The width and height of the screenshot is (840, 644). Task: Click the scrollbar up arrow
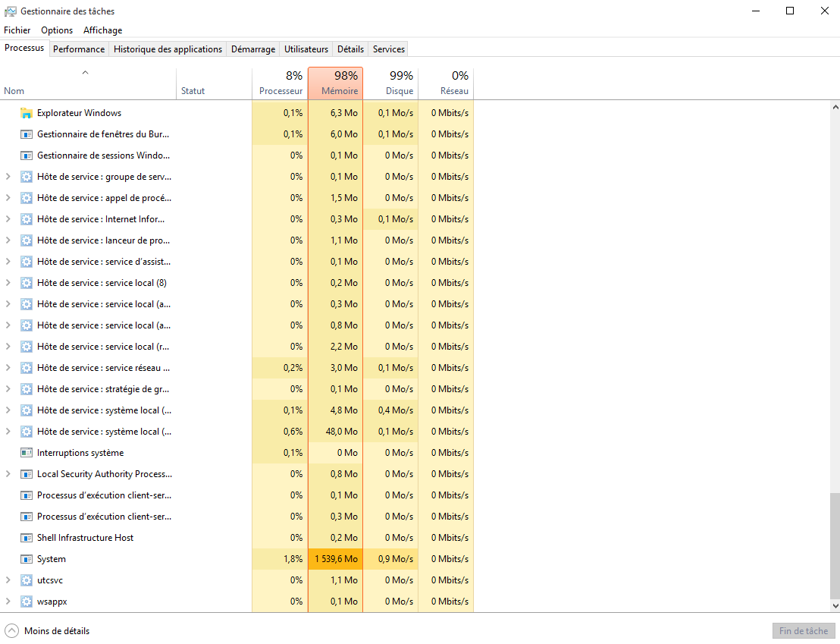pos(835,107)
